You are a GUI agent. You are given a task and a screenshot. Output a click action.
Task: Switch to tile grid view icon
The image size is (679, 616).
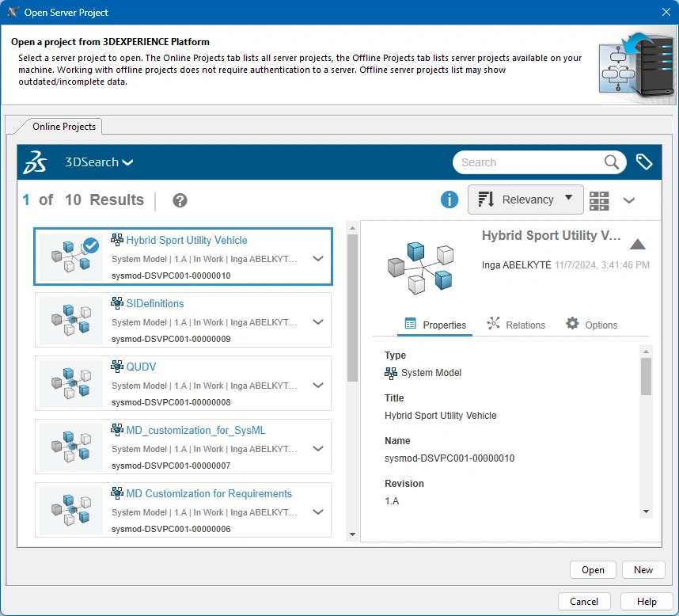coord(599,200)
